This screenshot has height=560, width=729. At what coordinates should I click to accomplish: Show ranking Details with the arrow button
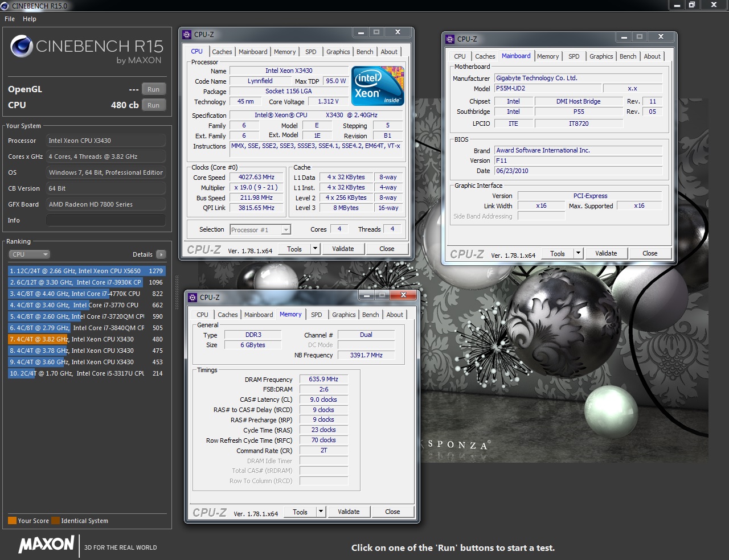click(161, 254)
